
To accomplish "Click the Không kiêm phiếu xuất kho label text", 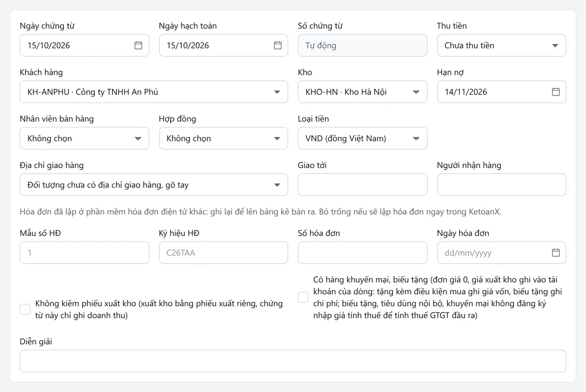I will coord(159,309).
